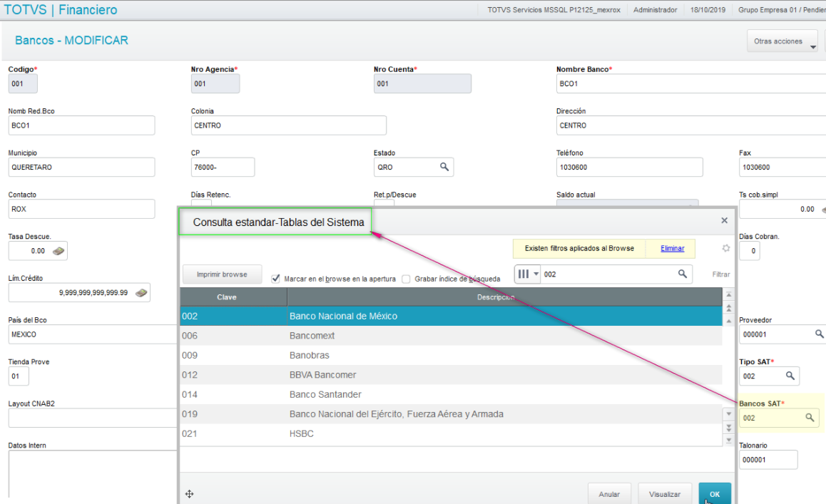
Task: Click Administrador in the header bar
Action: click(656, 9)
